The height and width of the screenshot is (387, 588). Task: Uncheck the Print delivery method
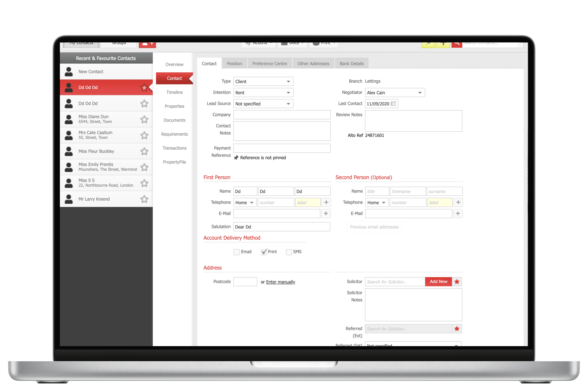point(264,252)
